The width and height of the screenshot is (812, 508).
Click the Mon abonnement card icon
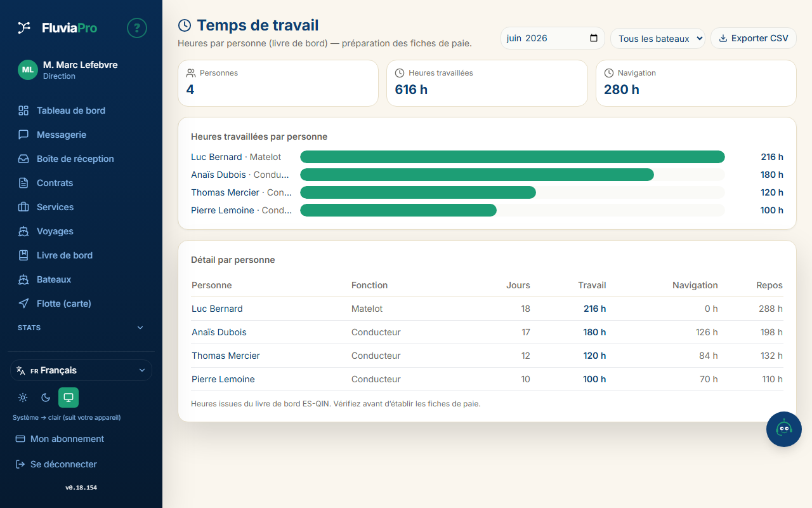pyautogui.click(x=20, y=439)
